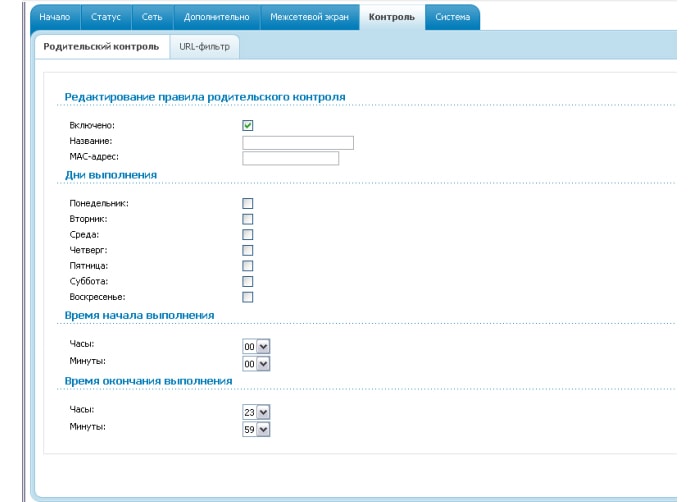Open the Система tab
Viewport: 700px width, 502px height.
(x=453, y=17)
